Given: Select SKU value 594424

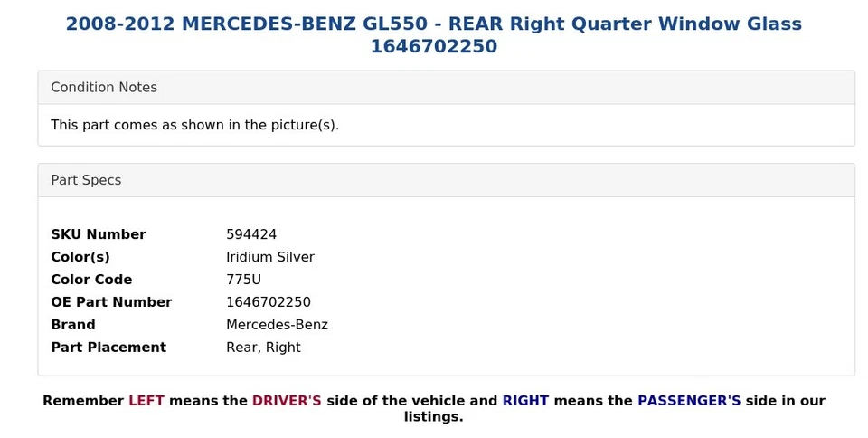Looking at the screenshot, I should point(251,234).
